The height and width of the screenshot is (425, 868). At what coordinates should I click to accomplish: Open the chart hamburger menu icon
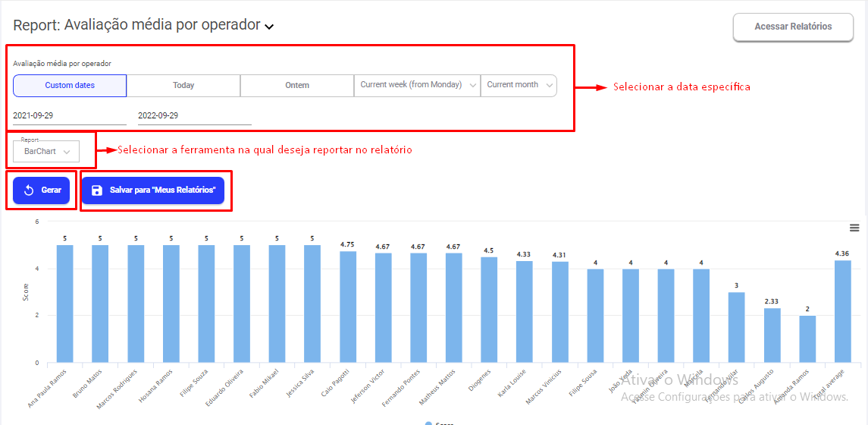(854, 228)
